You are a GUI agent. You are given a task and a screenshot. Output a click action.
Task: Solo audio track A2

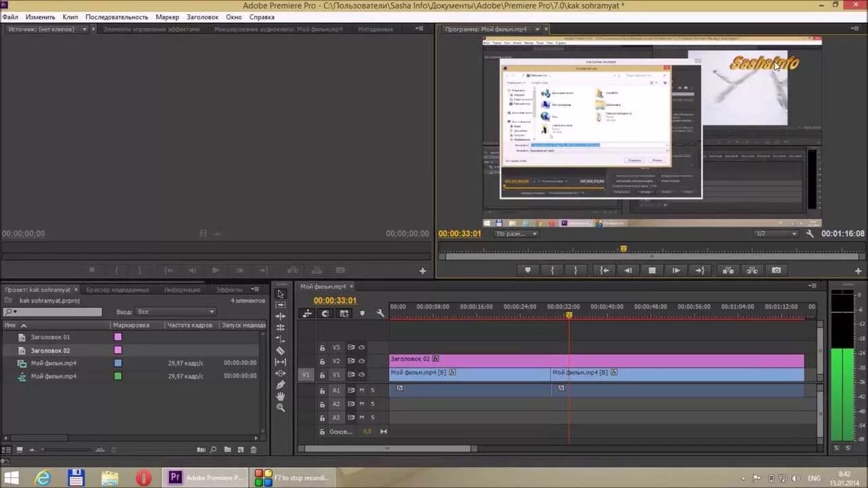pyautogui.click(x=372, y=404)
